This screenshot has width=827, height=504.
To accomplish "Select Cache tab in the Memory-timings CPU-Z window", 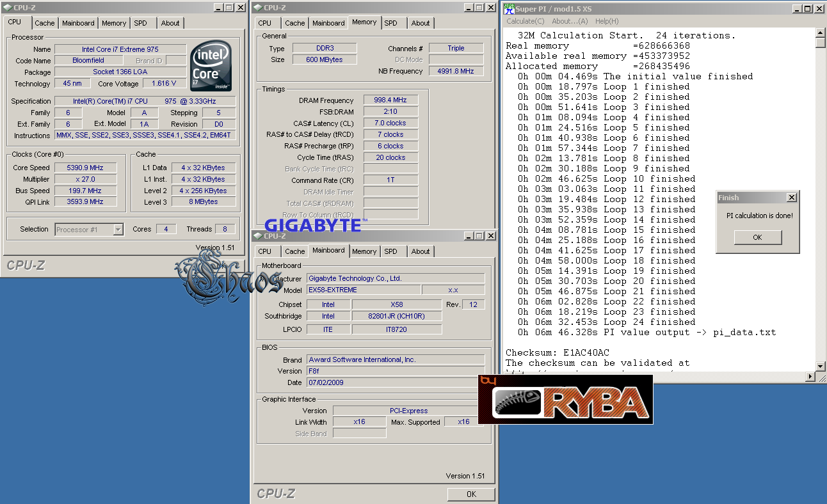I will pyautogui.click(x=295, y=23).
